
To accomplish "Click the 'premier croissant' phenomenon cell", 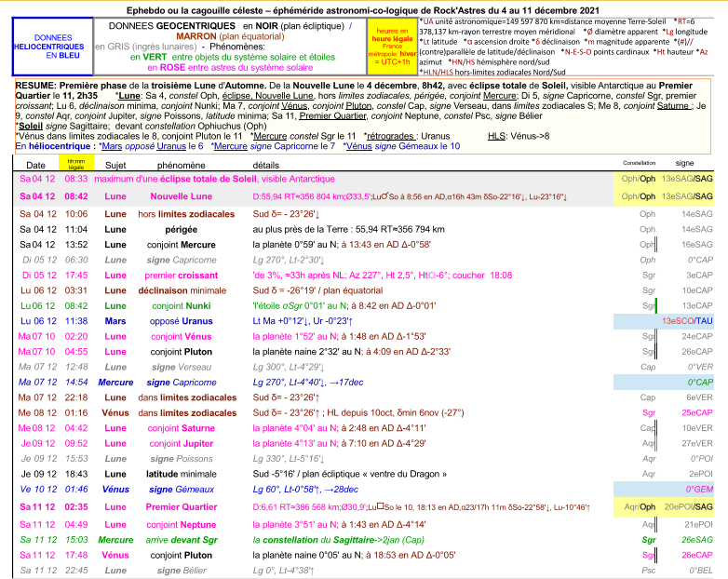I will point(182,276).
